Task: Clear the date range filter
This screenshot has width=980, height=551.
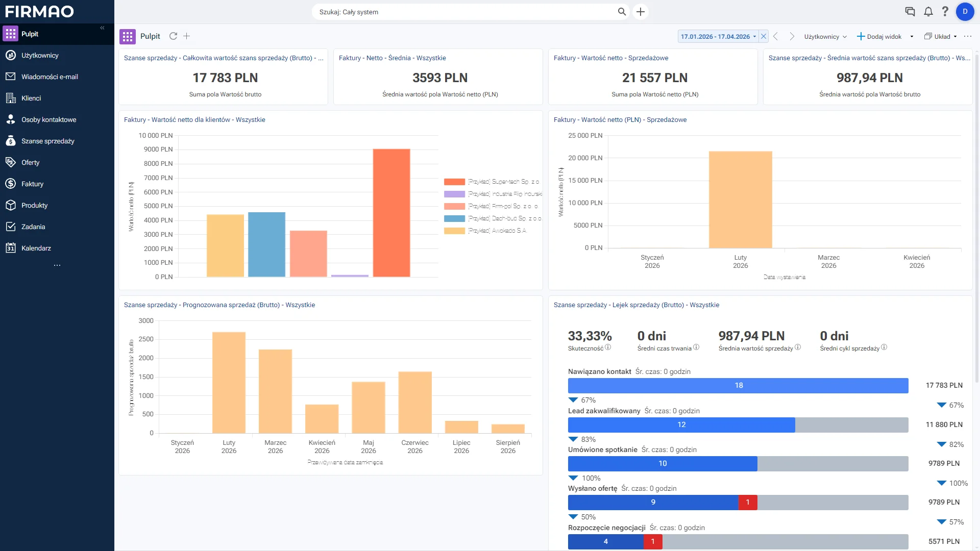Action: [x=764, y=36]
